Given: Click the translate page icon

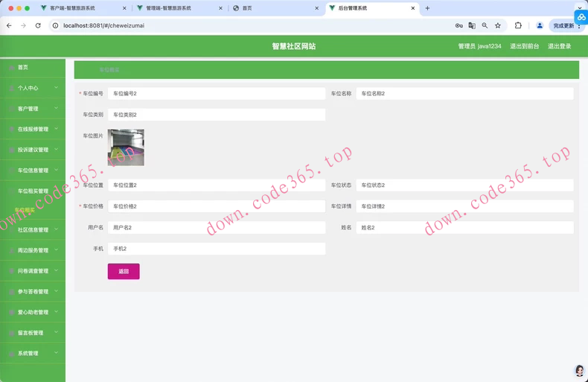Looking at the screenshot, I should point(471,25).
